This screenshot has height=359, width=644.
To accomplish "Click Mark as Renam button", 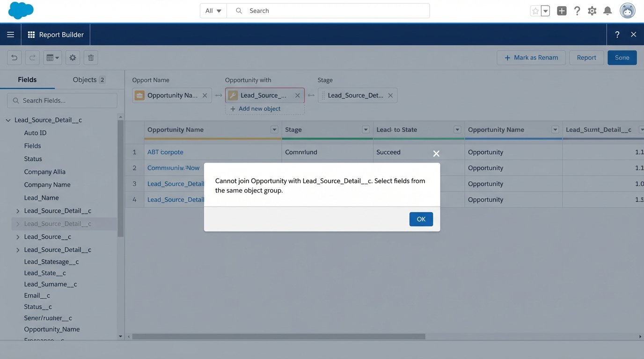I will point(531,57).
